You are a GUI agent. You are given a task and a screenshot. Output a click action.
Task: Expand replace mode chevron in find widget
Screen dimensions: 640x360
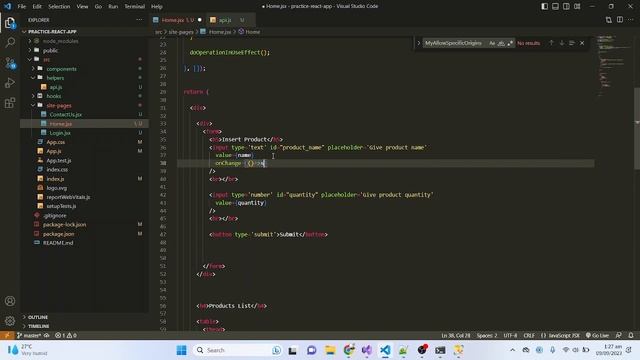pyautogui.click(x=418, y=43)
